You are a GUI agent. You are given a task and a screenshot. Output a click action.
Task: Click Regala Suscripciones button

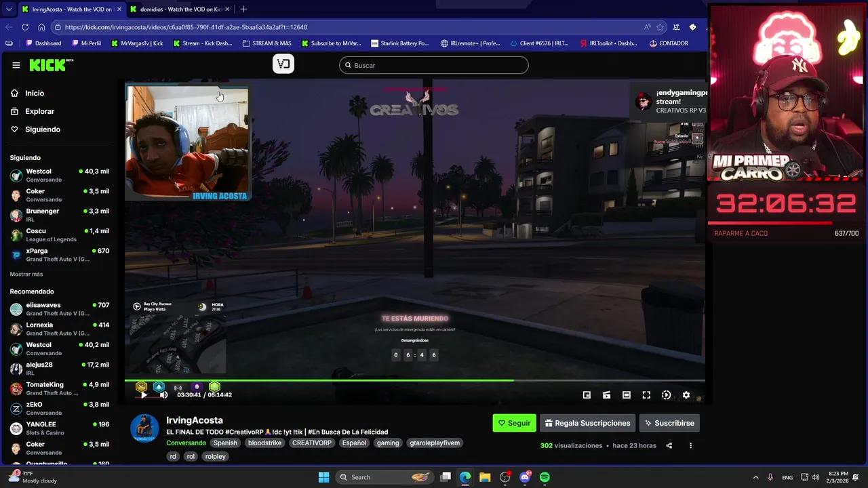587,423
